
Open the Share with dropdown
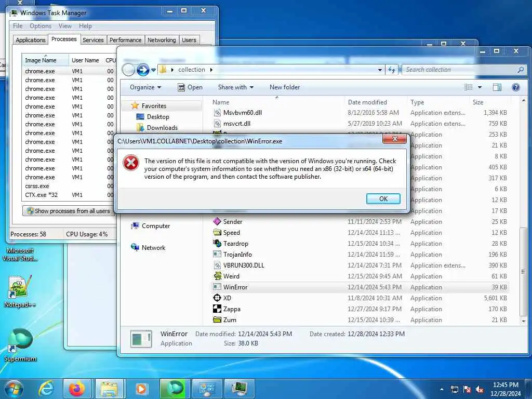(x=236, y=87)
